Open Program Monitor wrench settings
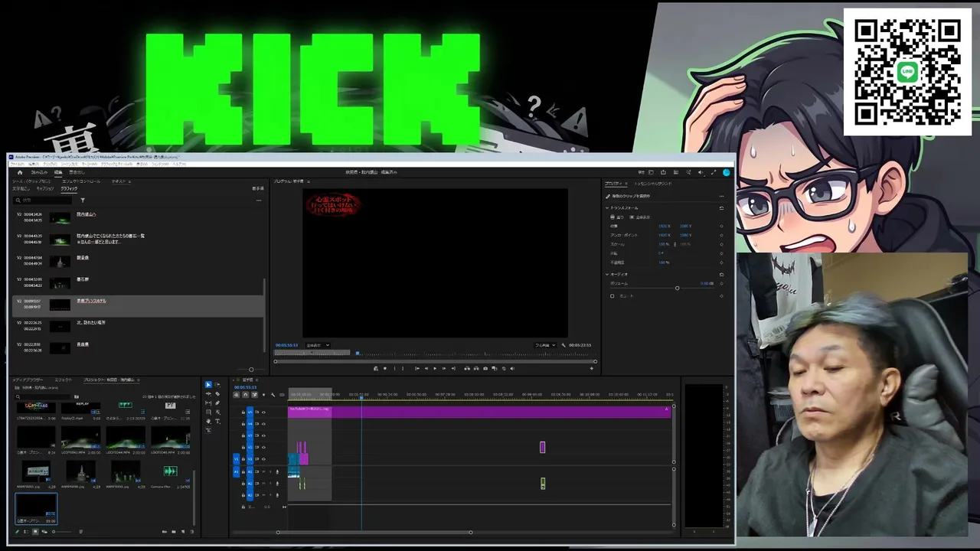980x551 pixels. pyautogui.click(x=563, y=345)
